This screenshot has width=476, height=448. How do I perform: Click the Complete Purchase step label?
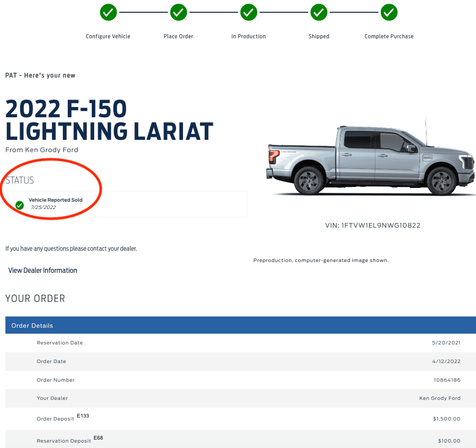389,36
